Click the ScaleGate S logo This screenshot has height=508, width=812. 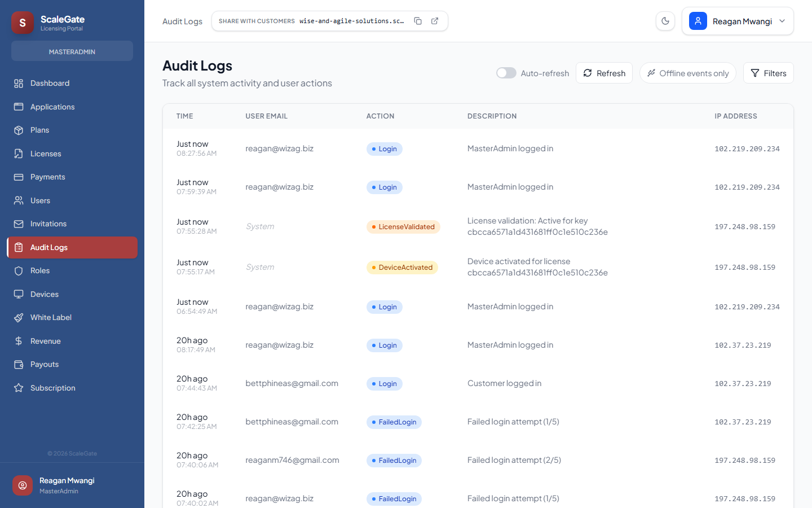pos(23,23)
